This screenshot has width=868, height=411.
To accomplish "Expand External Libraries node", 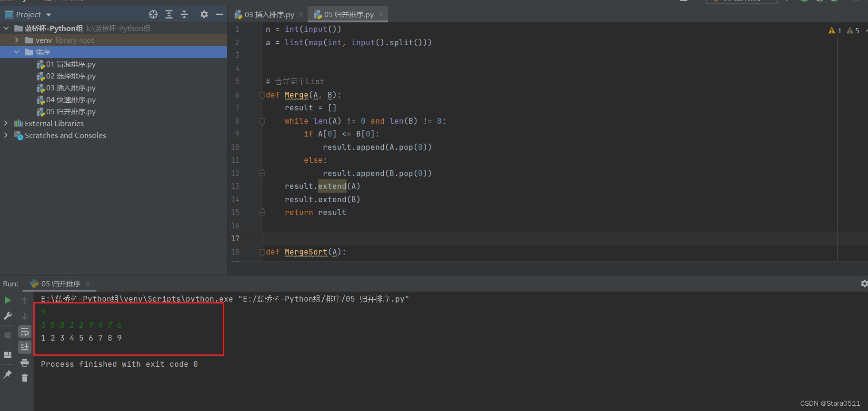I will point(6,123).
